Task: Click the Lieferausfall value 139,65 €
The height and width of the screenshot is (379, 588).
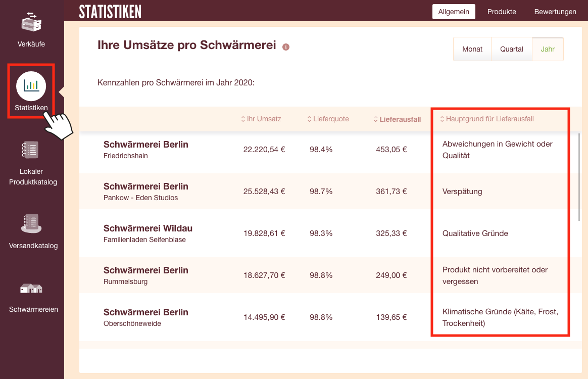Action: click(x=391, y=317)
